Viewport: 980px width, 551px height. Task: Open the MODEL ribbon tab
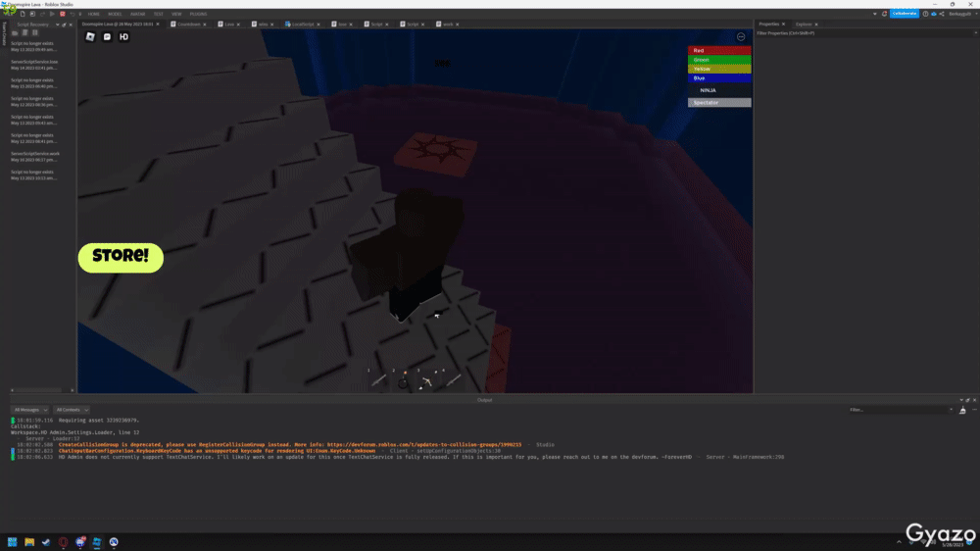[115, 14]
